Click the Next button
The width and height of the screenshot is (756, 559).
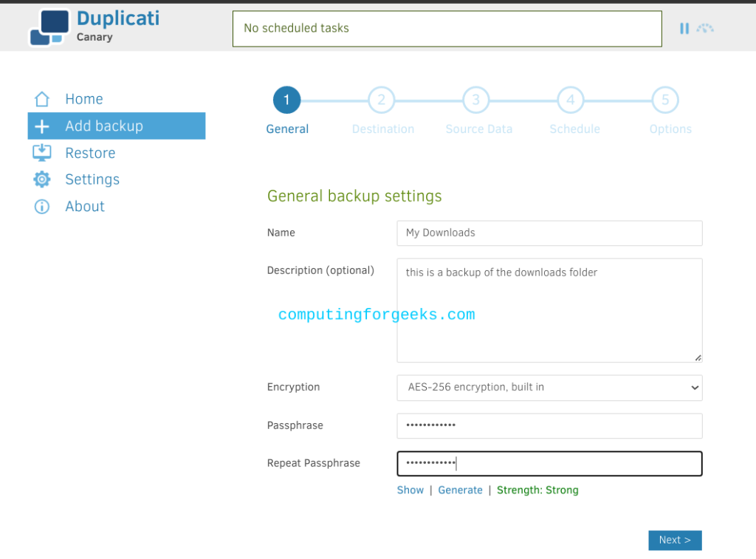point(675,540)
